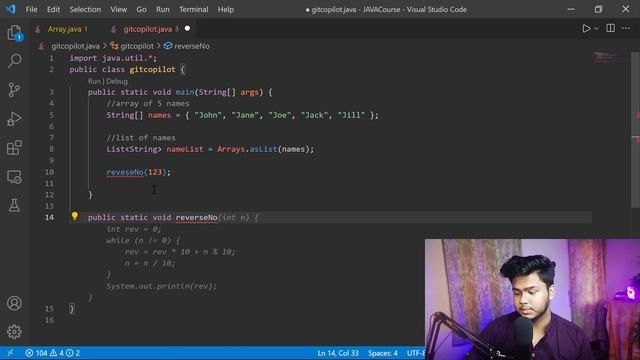Click the Debug code lens above main
The width and height of the screenshot is (640, 360).
pos(117,81)
